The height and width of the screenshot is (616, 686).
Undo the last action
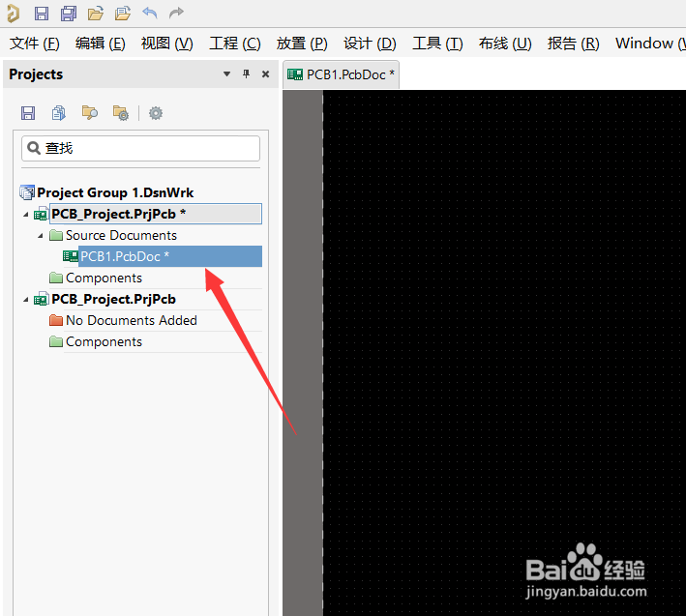tap(150, 13)
